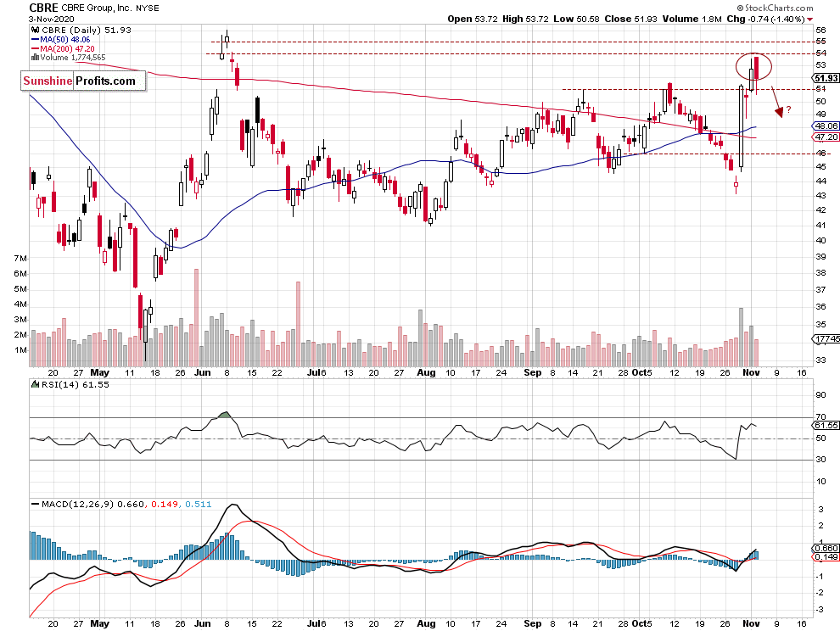Screen dimensions: 840x631
Task: Click the bold CBRE ticker symbol title
Action: 43,8
